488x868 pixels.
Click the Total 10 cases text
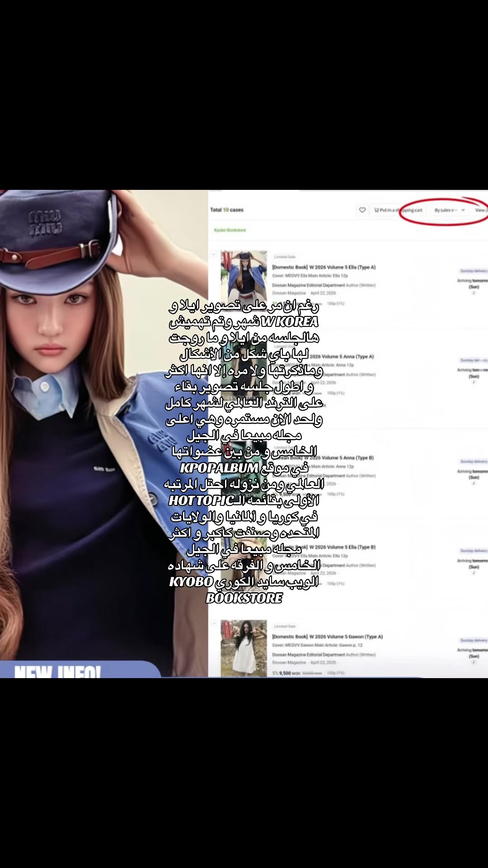click(x=227, y=210)
